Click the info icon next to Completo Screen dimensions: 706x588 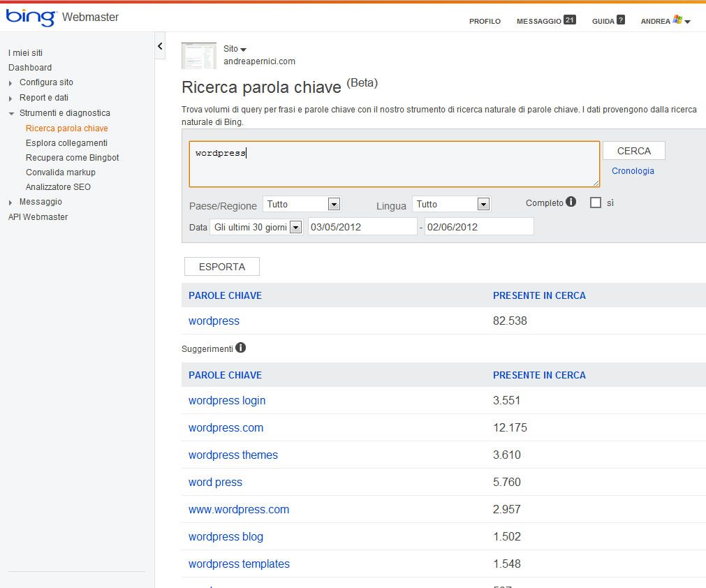(571, 202)
